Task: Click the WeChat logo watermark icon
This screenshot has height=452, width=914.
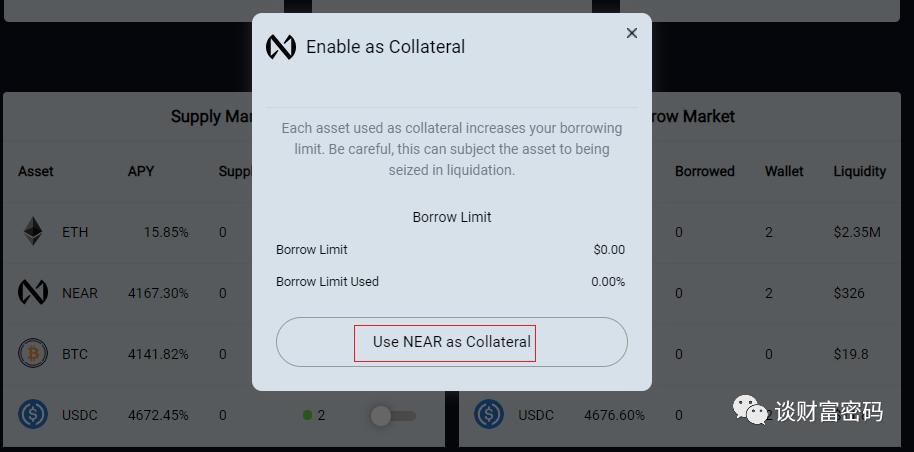Action: tap(750, 409)
